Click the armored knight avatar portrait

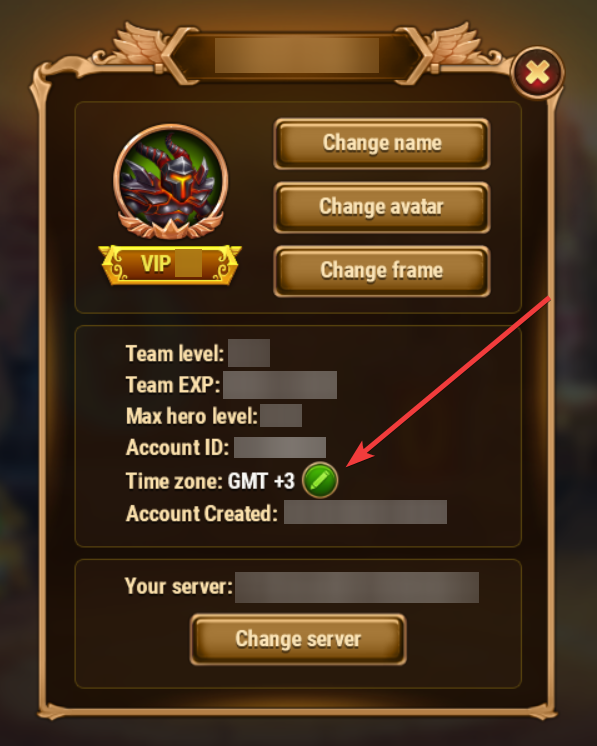(171, 178)
